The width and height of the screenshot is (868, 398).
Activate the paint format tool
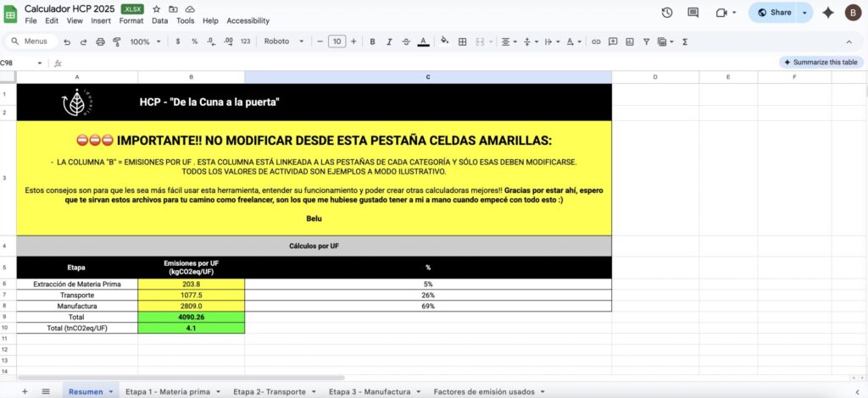tap(117, 41)
